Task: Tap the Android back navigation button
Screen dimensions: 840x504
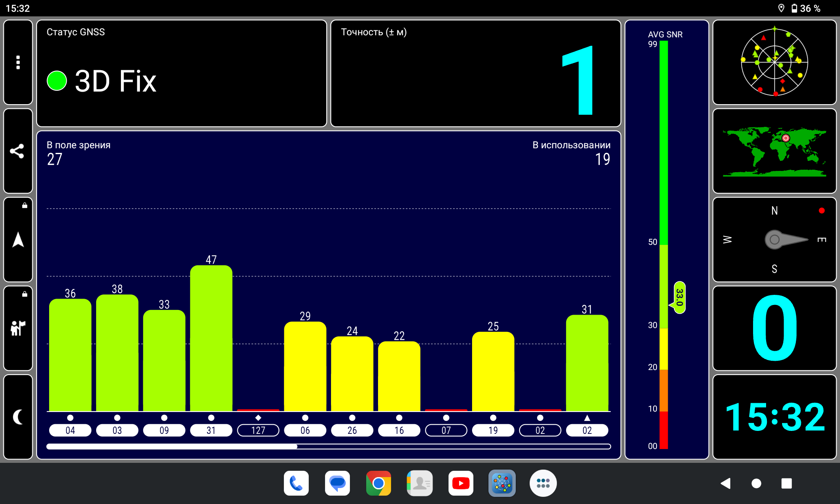Action: [x=726, y=483]
